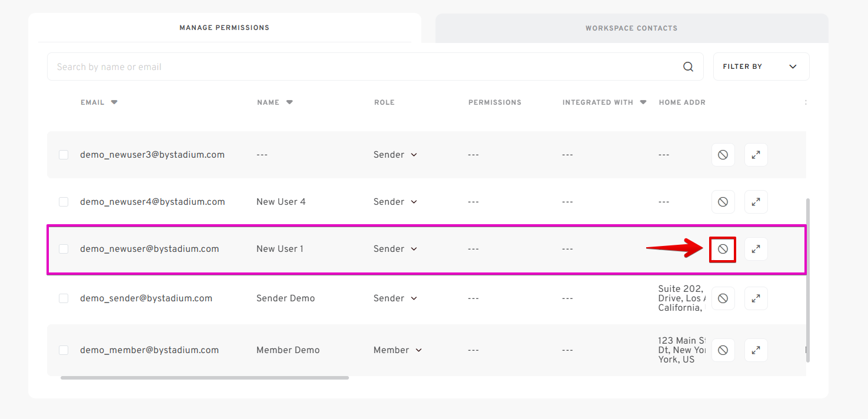Screen dimensions: 868x419
Task: Expand details for New User 1
Action: [x=756, y=249]
